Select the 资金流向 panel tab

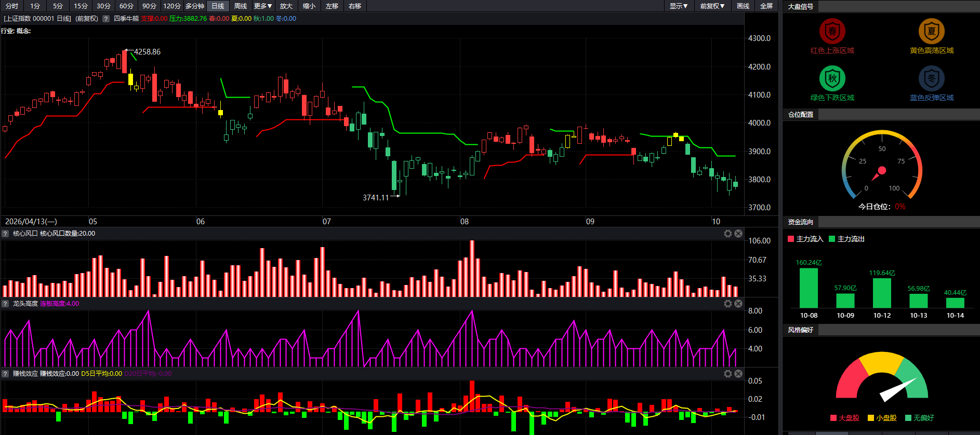pos(801,222)
